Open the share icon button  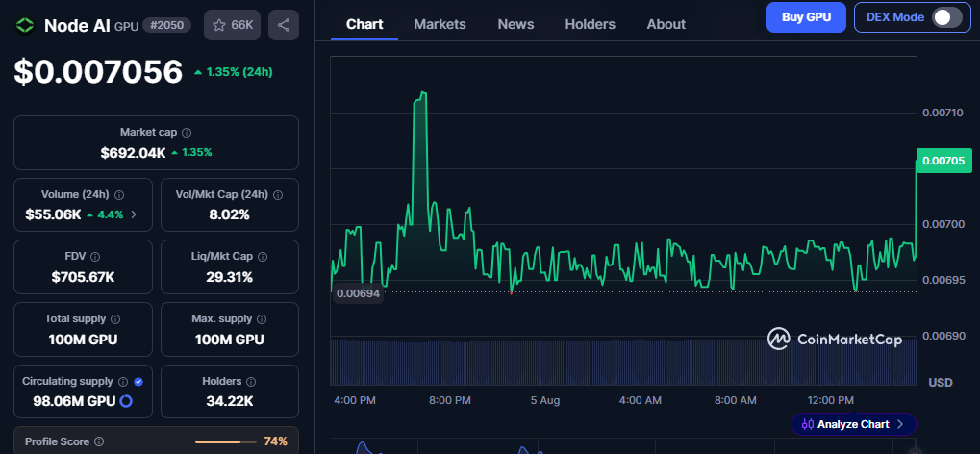point(283,25)
